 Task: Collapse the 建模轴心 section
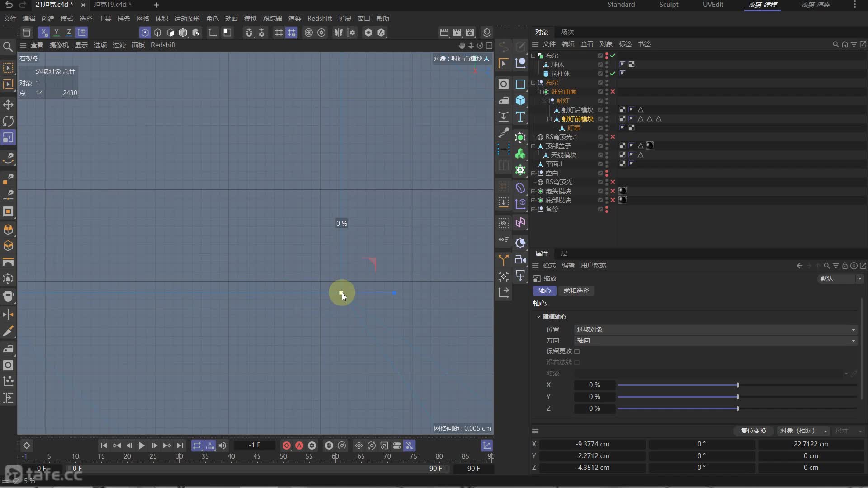[x=538, y=317]
